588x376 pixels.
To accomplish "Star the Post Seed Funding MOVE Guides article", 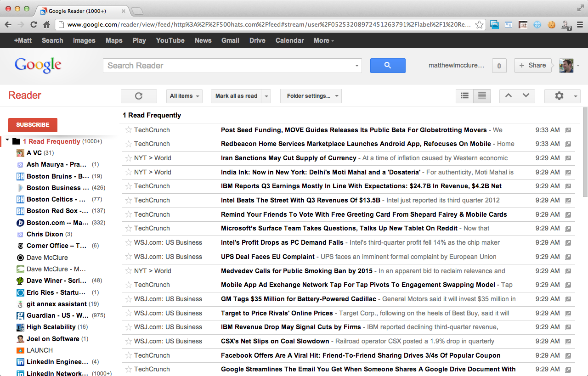I will (128, 130).
